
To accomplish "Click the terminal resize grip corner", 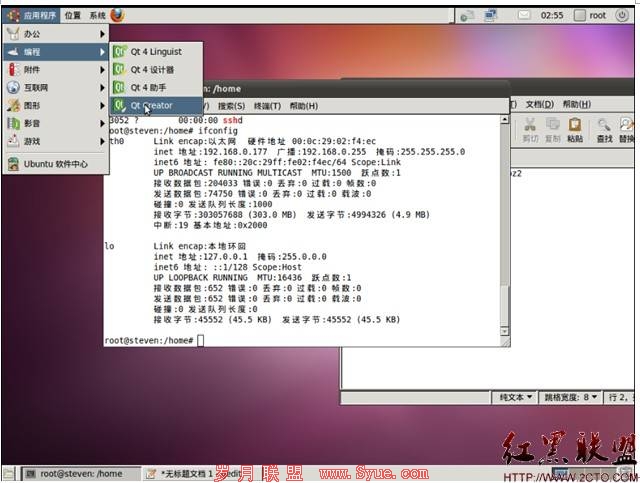I will pyautogui.click(x=505, y=342).
